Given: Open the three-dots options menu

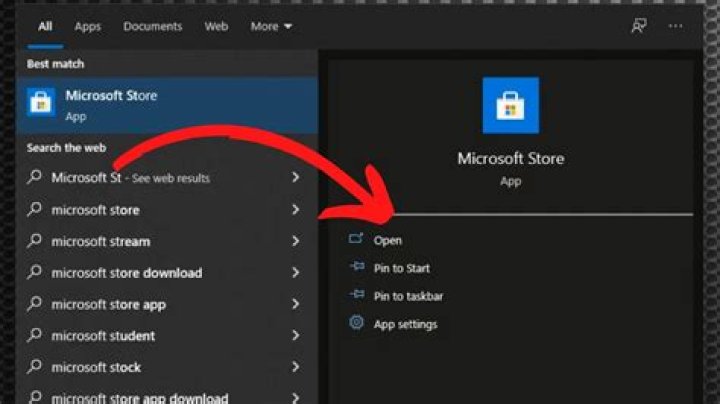Looking at the screenshot, I should pyautogui.click(x=675, y=26).
